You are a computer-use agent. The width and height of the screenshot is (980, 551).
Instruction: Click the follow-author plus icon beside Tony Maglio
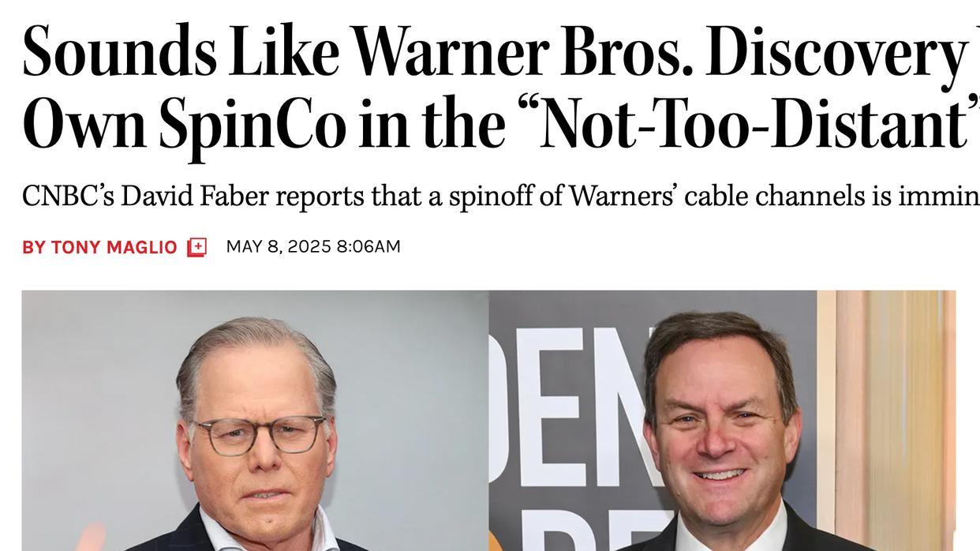[196, 247]
